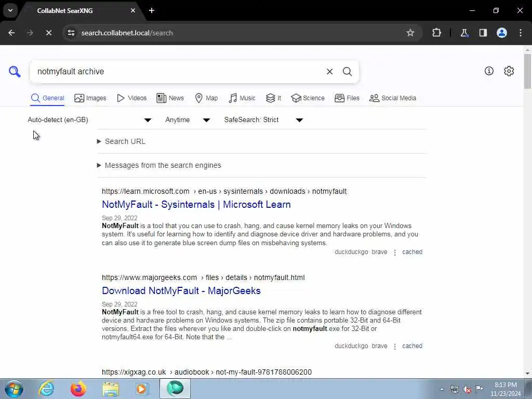This screenshot has height=399, width=532.
Task: Launch Firefox from the taskbar
Action: (x=78, y=389)
